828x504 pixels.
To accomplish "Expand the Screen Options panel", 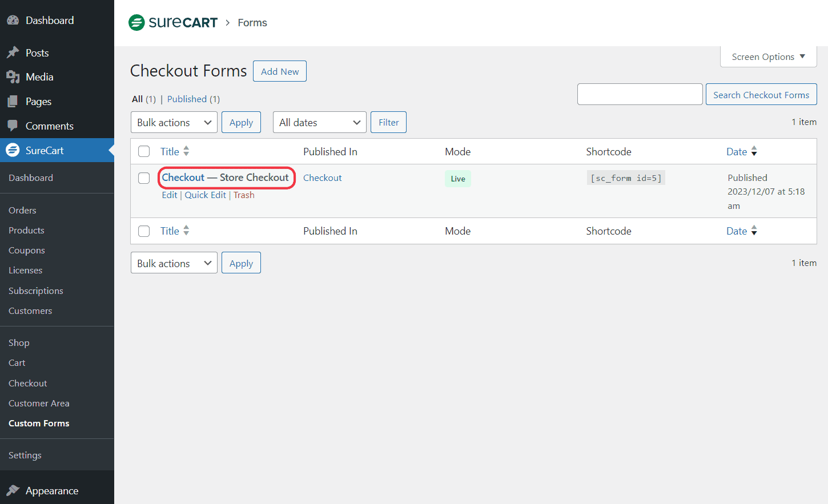I will (x=768, y=57).
